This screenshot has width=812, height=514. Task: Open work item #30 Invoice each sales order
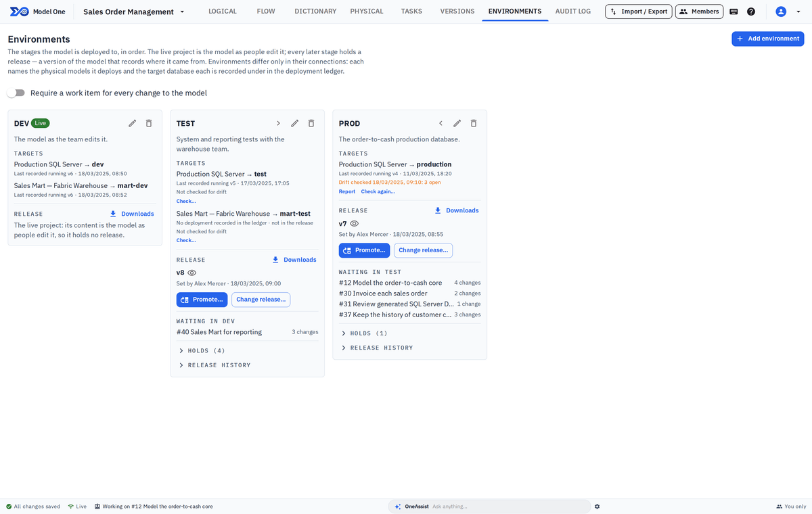(x=409, y=294)
